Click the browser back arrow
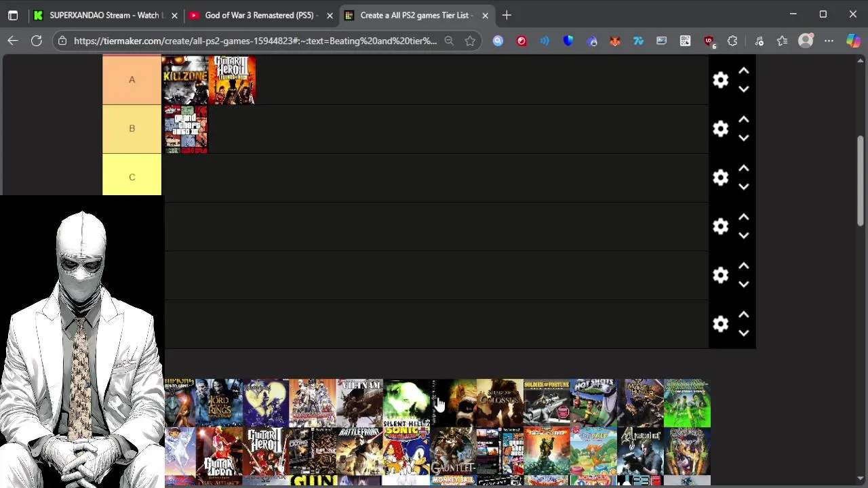 13,41
